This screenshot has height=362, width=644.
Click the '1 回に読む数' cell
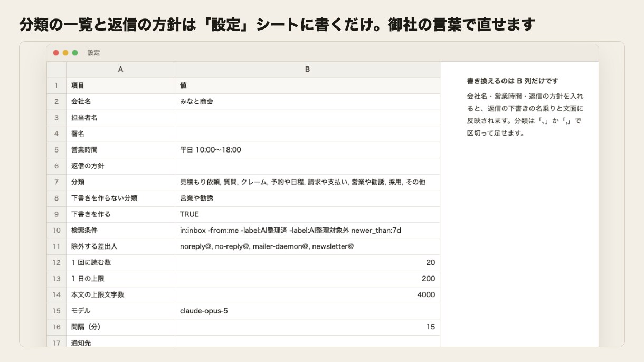(120, 262)
